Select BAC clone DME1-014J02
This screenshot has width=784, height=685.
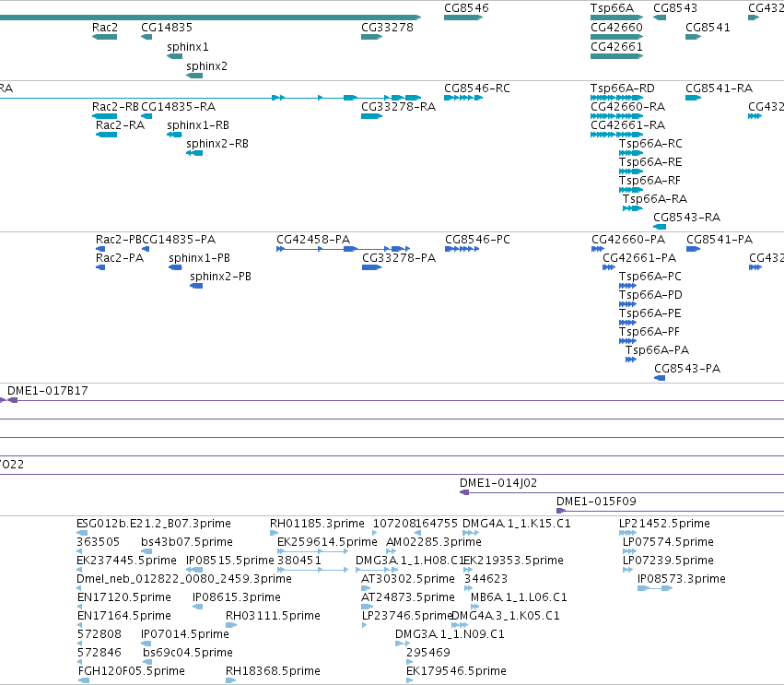point(622,493)
